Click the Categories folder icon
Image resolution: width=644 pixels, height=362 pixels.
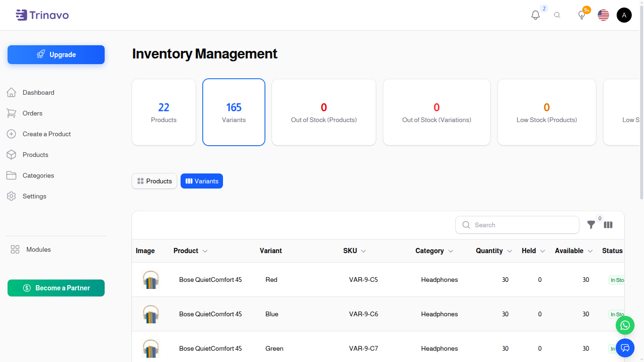click(11, 175)
